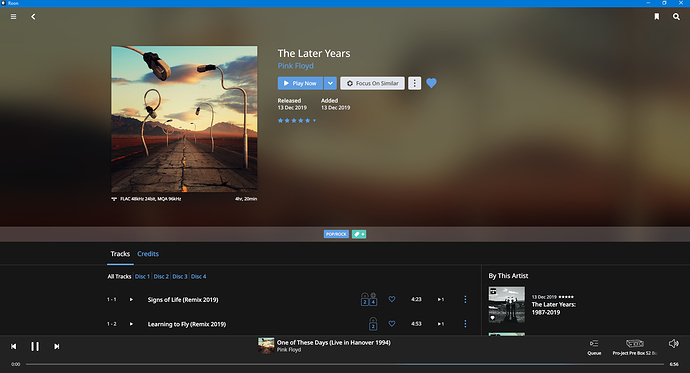Click now playing title One of These Days
The width and height of the screenshot is (690, 373).
point(334,343)
